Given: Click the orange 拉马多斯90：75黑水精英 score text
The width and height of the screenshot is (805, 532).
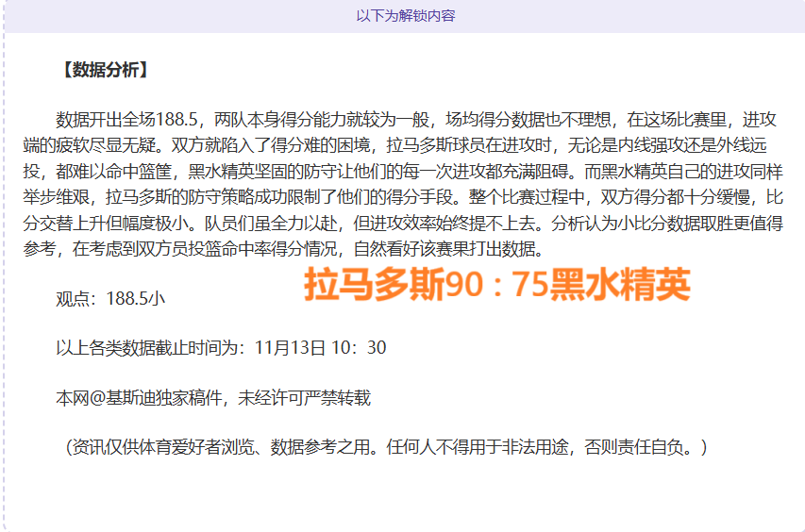Looking at the screenshot, I should 496,284.
